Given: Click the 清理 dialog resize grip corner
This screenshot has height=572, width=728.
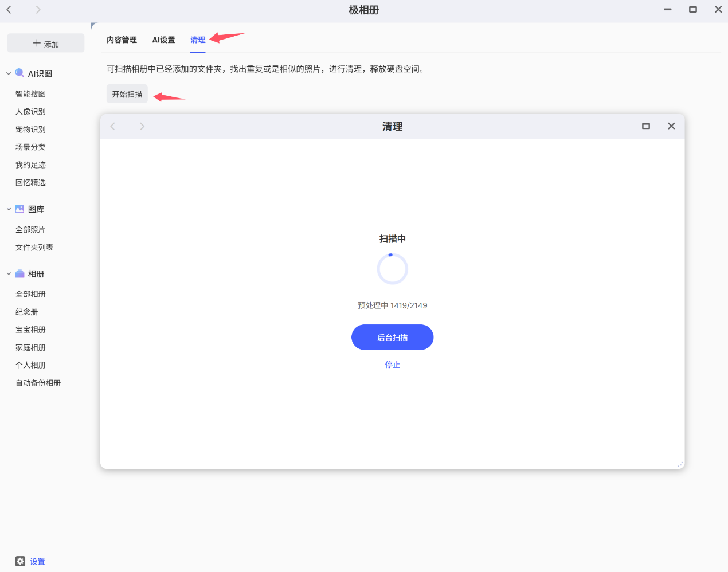Looking at the screenshot, I should click(x=680, y=464).
